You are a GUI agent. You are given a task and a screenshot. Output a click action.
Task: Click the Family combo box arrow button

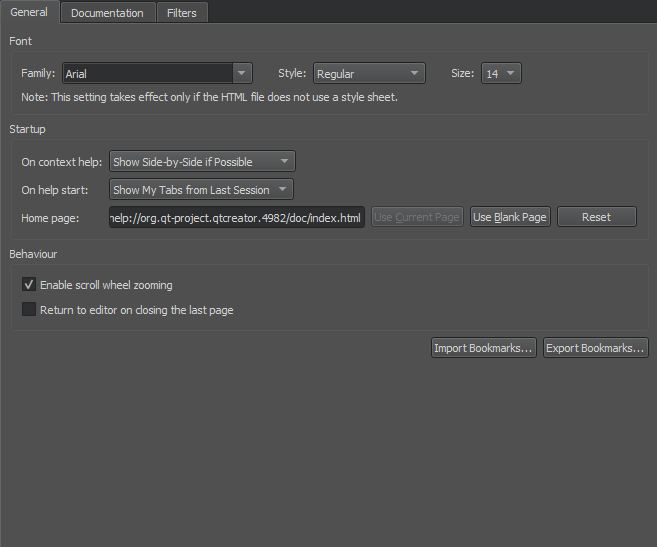[242, 73]
